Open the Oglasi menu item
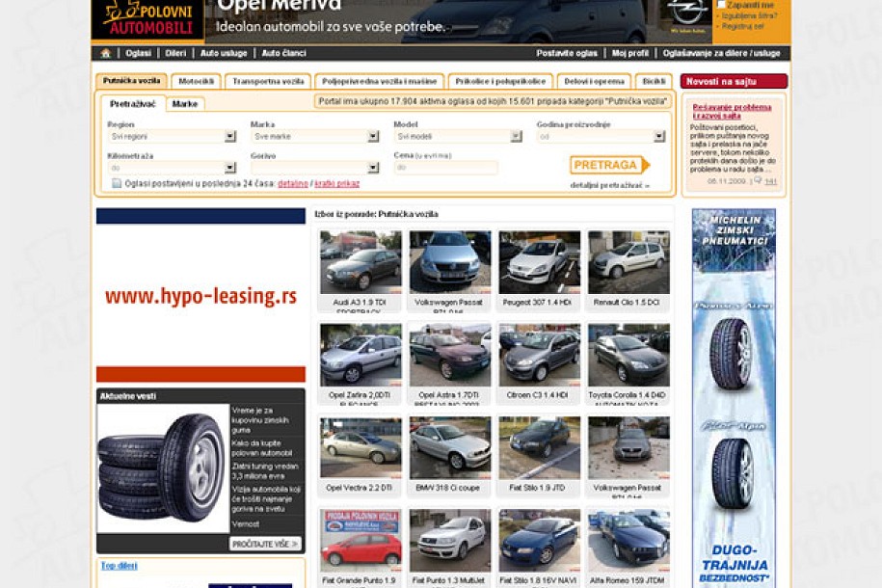The height and width of the screenshot is (588, 882). (x=139, y=53)
